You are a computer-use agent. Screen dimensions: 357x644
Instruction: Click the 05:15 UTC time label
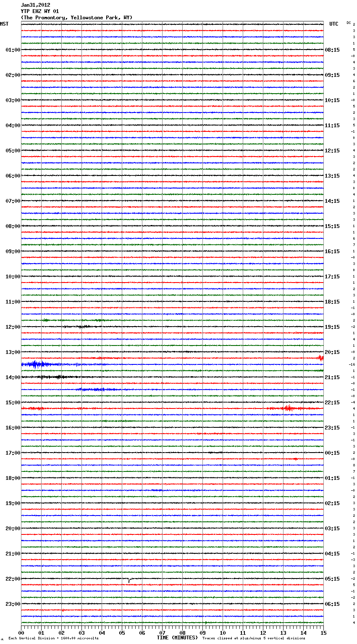coord(332,579)
